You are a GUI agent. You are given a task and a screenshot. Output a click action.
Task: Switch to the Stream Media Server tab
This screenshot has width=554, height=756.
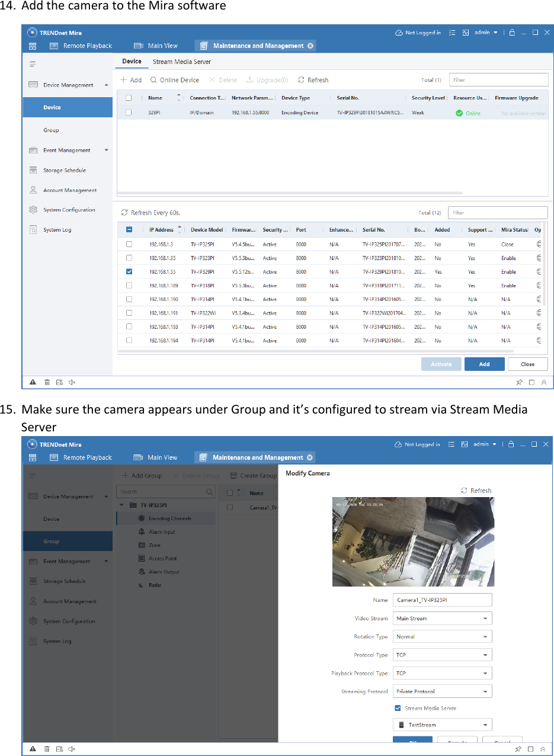coord(181,62)
